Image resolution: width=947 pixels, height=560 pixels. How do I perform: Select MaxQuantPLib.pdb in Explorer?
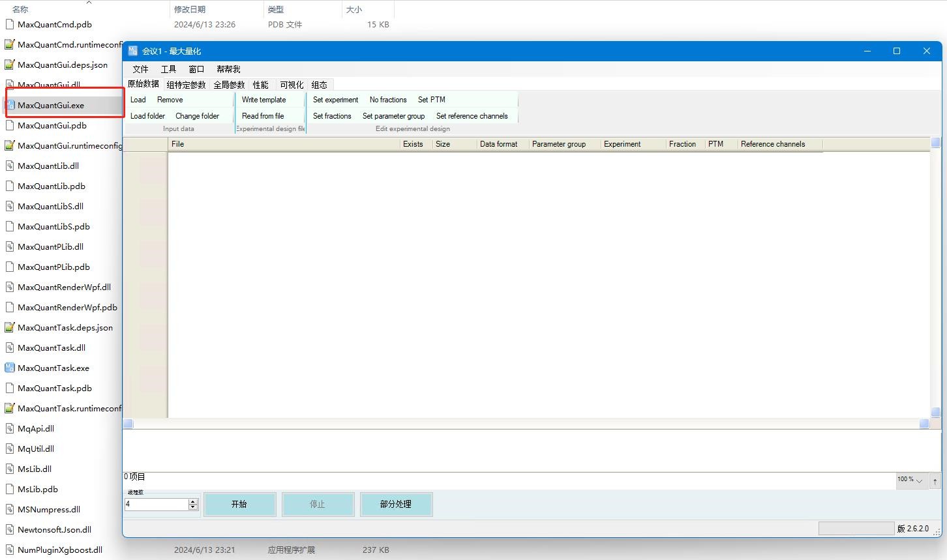click(53, 267)
